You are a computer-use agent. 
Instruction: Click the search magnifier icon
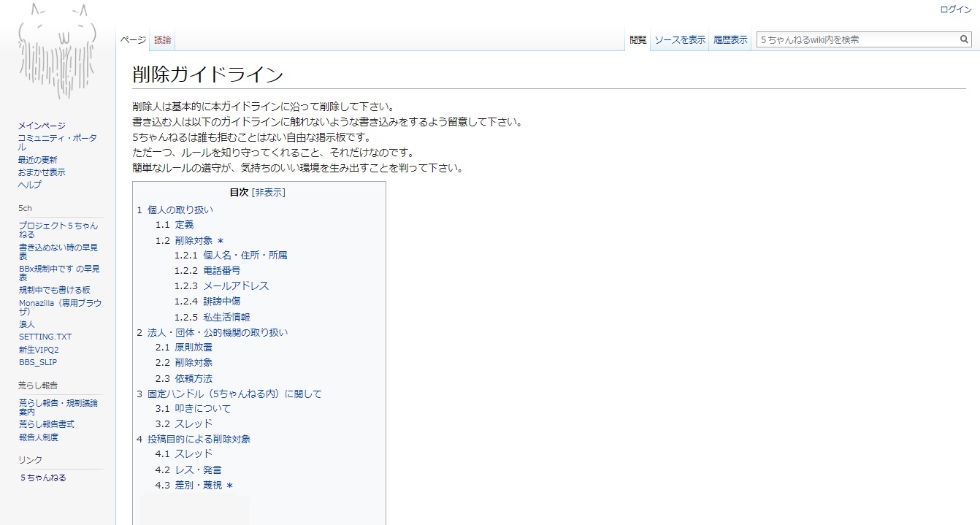tap(965, 40)
